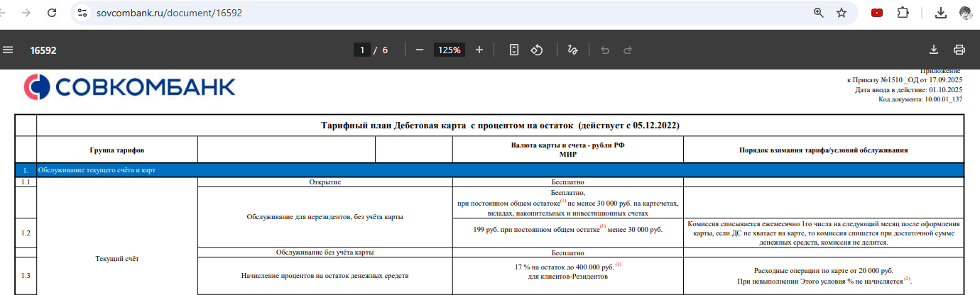Rotate the PDF document counterclockwise
The height and width of the screenshot is (295, 980).
coord(538,50)
